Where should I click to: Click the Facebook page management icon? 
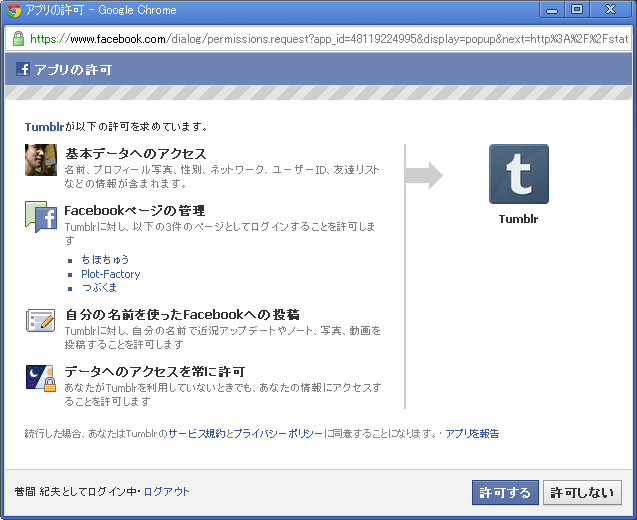coord(41,217)
